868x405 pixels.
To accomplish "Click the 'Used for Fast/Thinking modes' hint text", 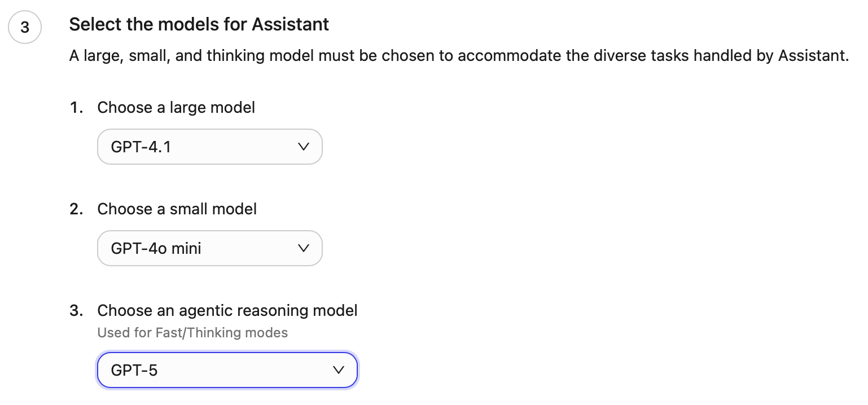I will (192, 333).
